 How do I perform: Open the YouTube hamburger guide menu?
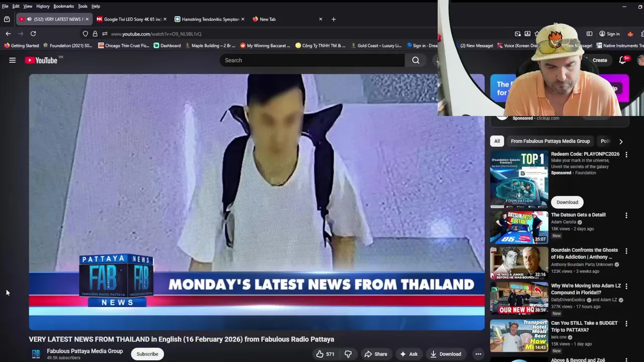tap(12, 60)
